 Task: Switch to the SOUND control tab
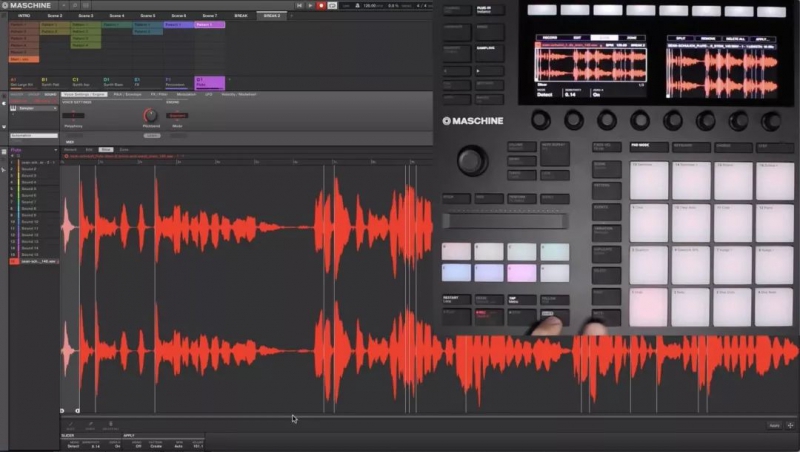(x=51, y=94)
